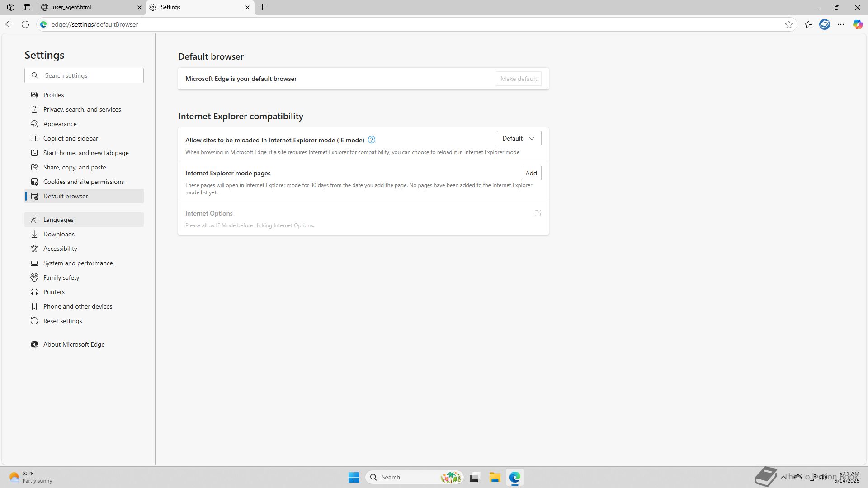Go to Privacy, search, and services

tap(82, 109)
